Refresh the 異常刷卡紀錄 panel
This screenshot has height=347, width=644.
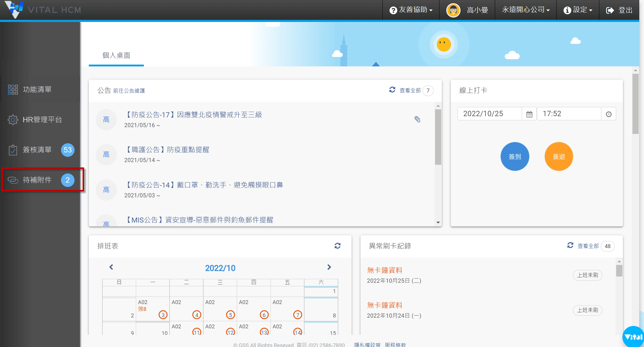click(x=570, y=245)
